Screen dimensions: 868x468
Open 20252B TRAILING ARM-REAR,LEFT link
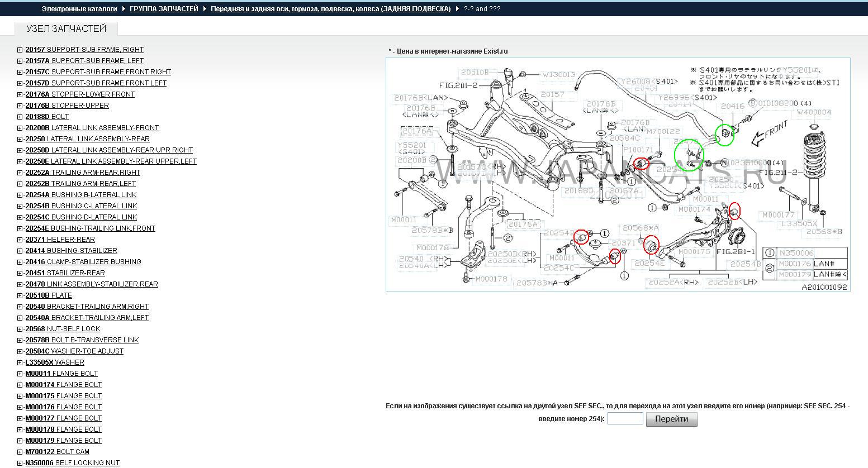click(80, 184)
